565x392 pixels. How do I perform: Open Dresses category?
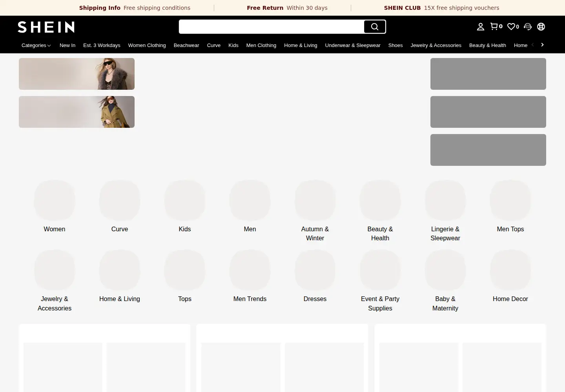[x=315, y=276]
